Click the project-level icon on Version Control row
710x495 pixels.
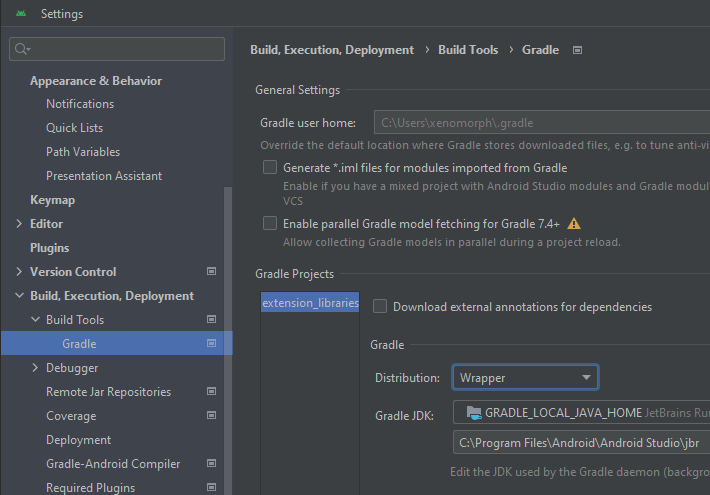[211, 271]
